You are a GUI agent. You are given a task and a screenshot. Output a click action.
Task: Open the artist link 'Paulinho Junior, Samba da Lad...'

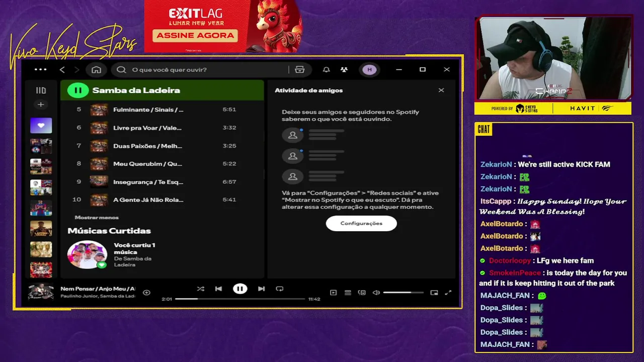[98, 296]
